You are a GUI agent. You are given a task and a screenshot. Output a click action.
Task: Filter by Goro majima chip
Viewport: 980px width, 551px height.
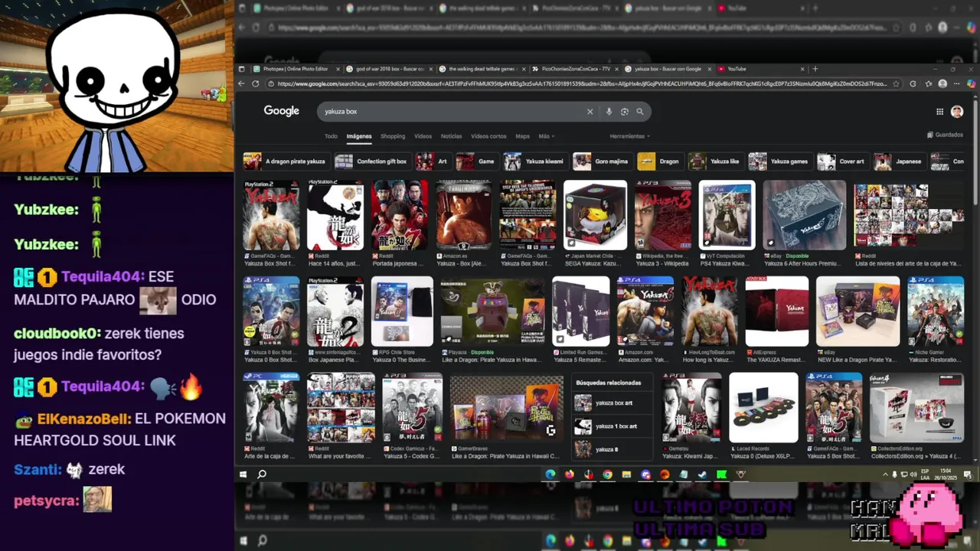click(603, 161)
